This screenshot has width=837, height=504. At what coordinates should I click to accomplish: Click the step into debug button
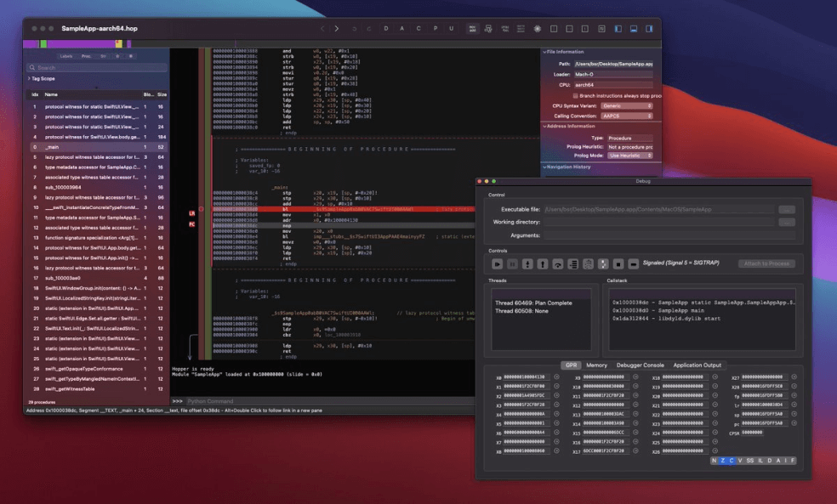pos(527,264)
